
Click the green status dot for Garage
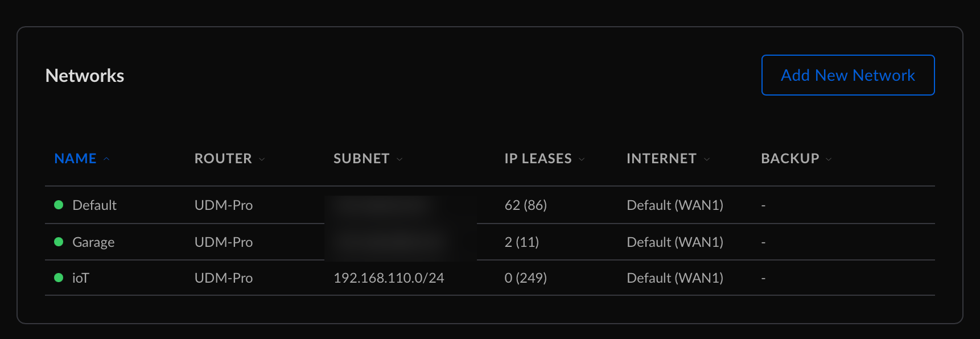(x=59, y=242)
